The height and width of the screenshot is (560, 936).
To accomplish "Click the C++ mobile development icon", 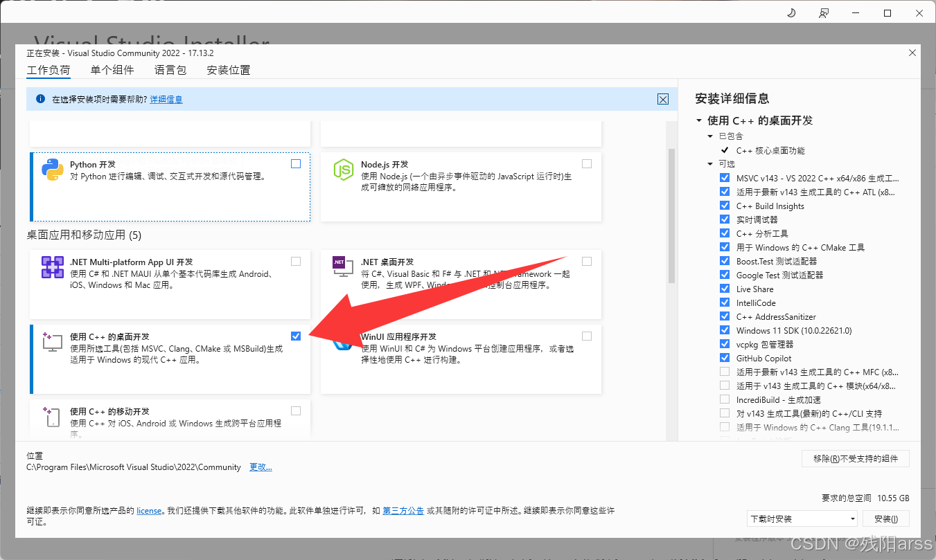I will coord(53,416).
